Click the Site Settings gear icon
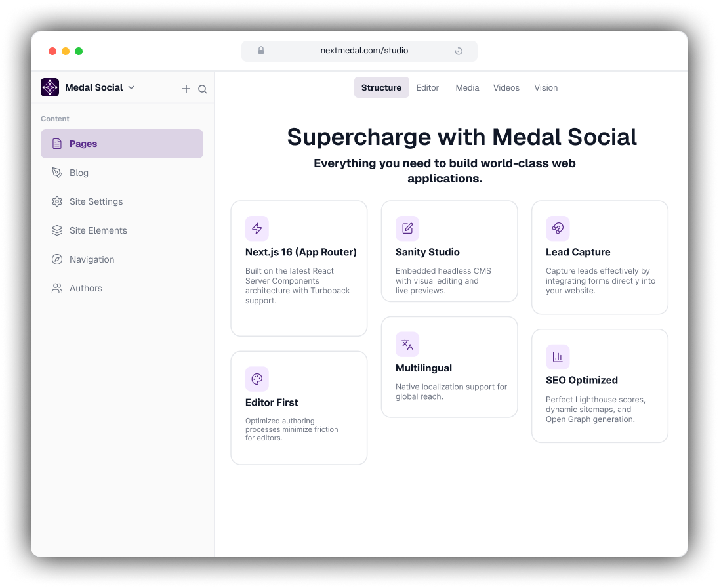719x588 pixels. coord(57,201)
